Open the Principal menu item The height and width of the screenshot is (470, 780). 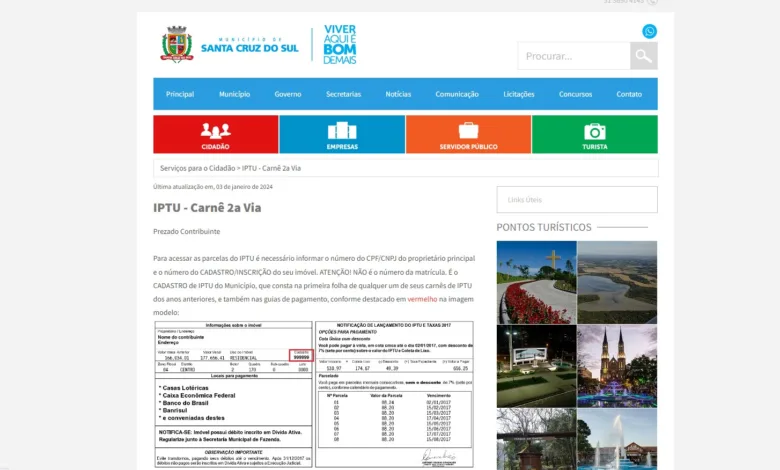180,94
